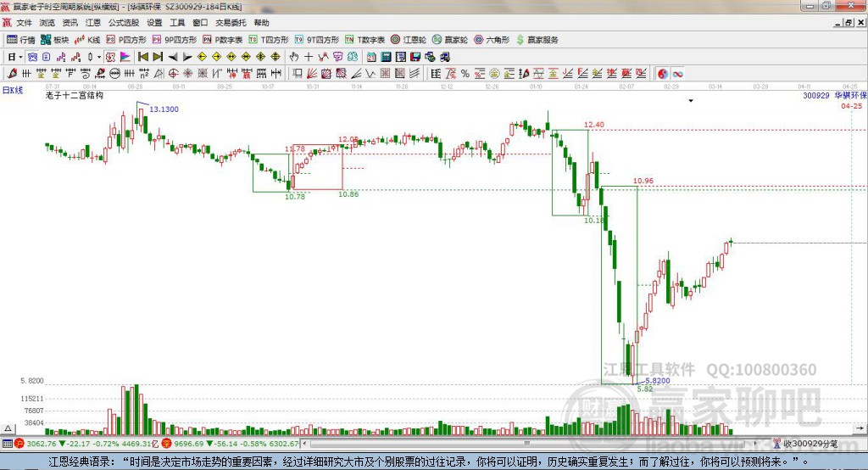Viewport: 868px width, 470px height.
Task: Open the 工具 menu
Action: point(177,23)
